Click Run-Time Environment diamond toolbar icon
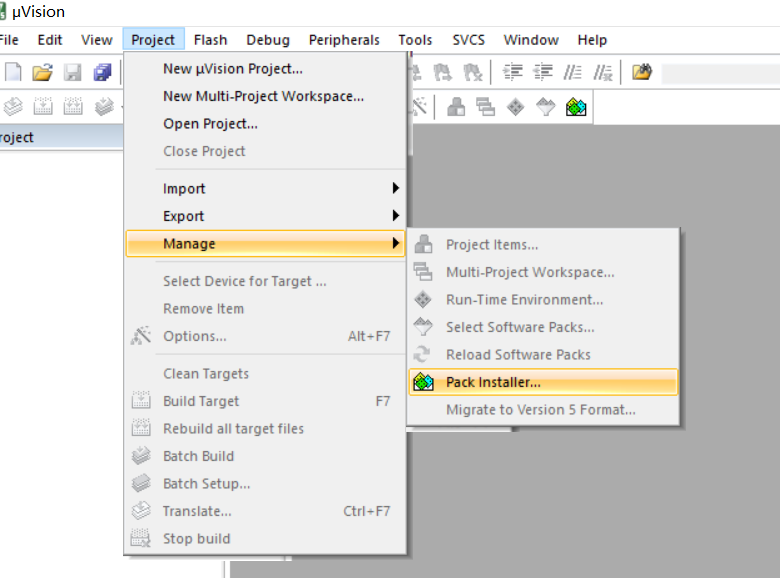The height and width of the screenshot is (578, 780). pos(515,106)
